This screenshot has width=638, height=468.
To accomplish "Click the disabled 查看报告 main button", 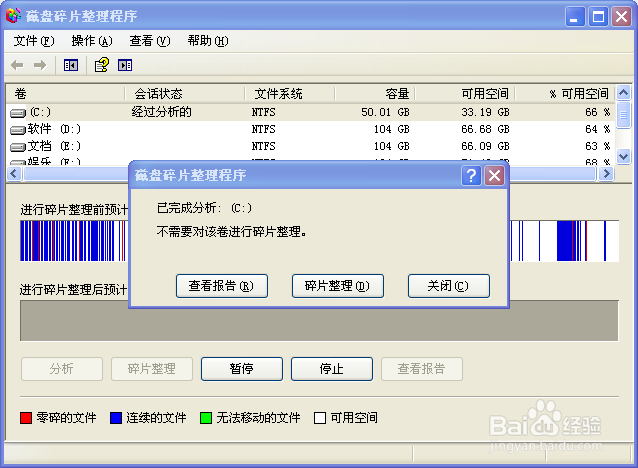I will (x=422, y=369).
